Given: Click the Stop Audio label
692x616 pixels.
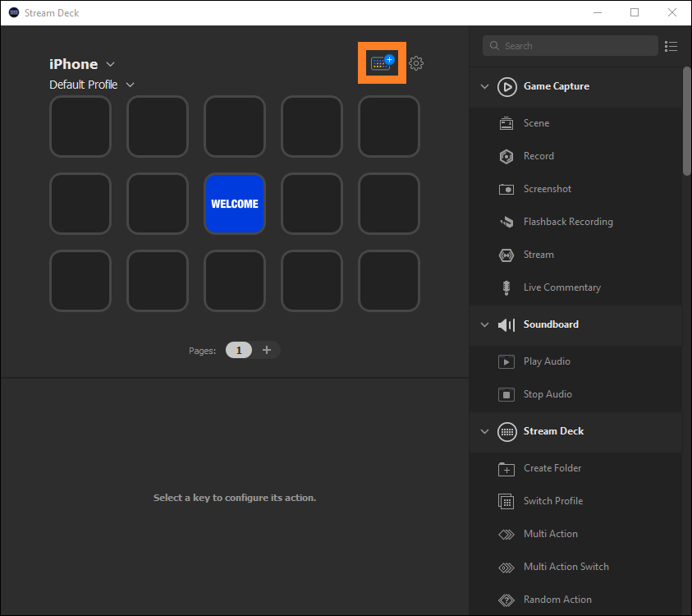Looking at the screenshot, I should [548, 394].
